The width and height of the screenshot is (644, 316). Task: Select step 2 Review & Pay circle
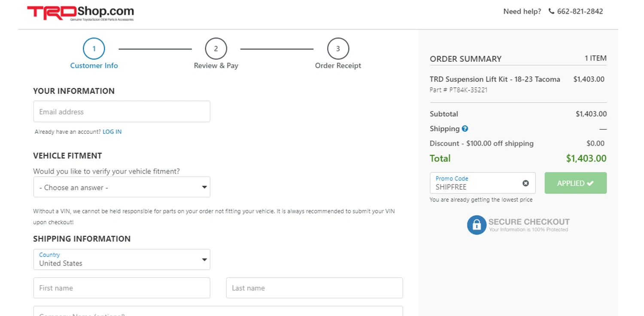216,49
